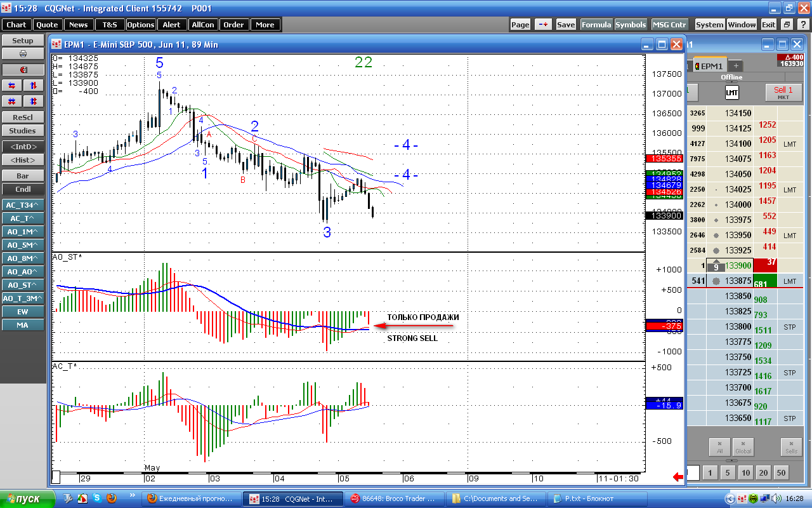Click the horizontal compress arrows icon
This screenshot has height=508, width=812.
12,85
